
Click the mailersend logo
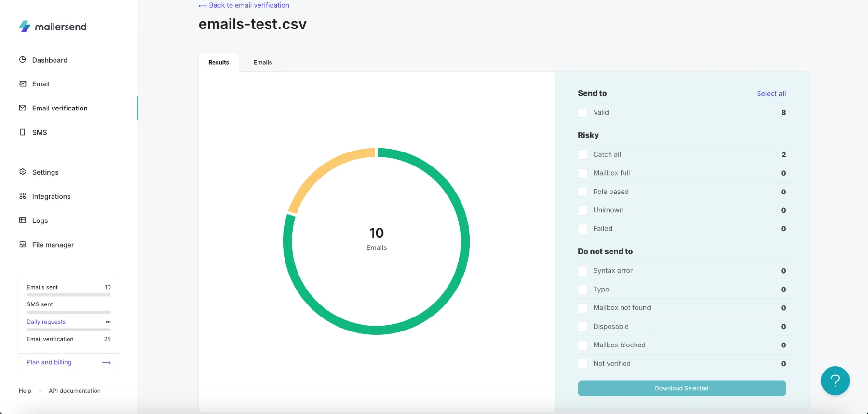click(x=53, y=27)
